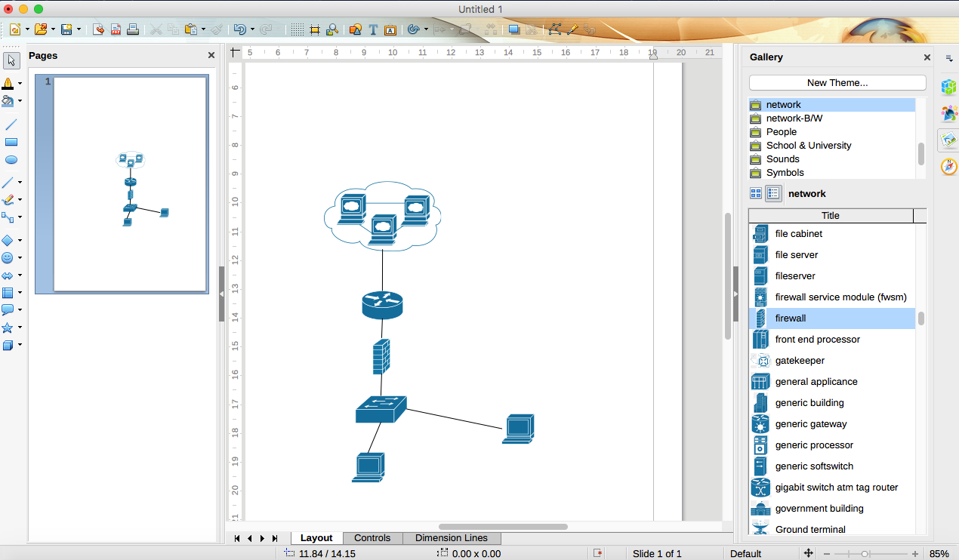Click the Fit slide to window icon

(809, 553)
